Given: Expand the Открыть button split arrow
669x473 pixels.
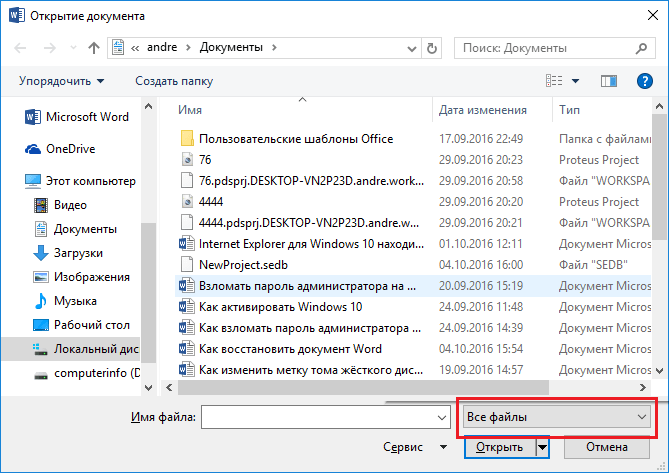Looking at the screenshot, I should (x=542, y=447).
